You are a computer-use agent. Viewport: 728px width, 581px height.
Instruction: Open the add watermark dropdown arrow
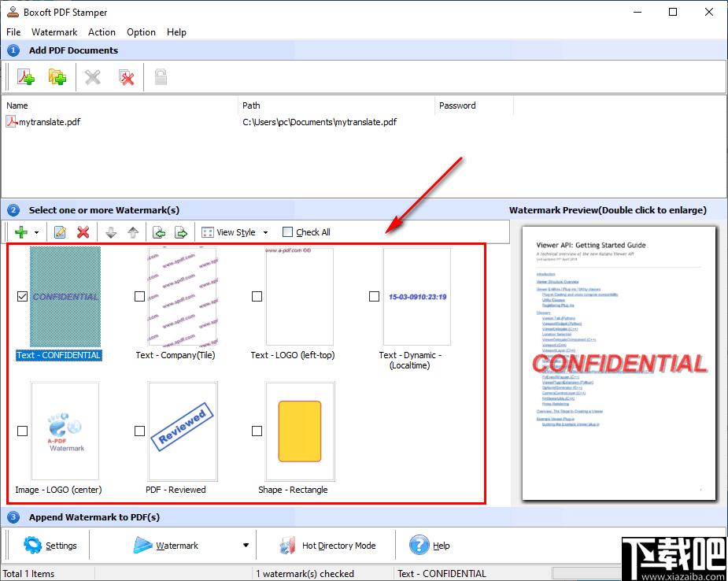[36, 232]
